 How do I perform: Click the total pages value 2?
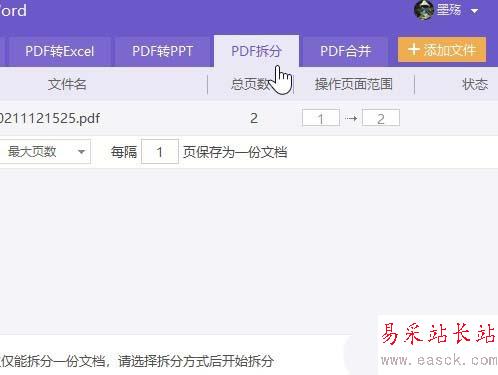(x=254, y=118)
